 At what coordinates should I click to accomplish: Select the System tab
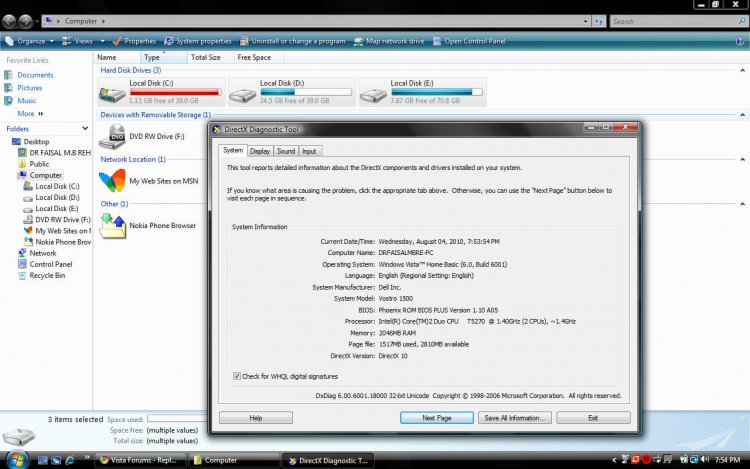pyautogui.click(x=233, y=150)
